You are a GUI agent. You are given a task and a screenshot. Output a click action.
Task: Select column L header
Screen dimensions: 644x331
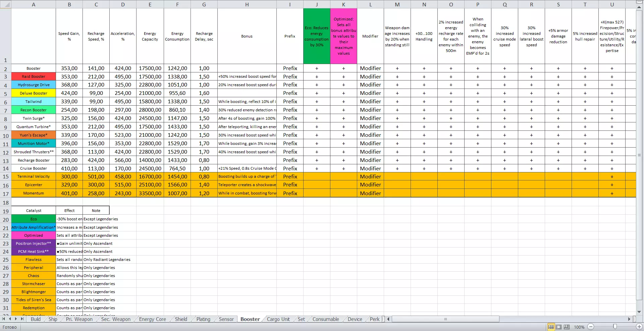pos(370,4)
